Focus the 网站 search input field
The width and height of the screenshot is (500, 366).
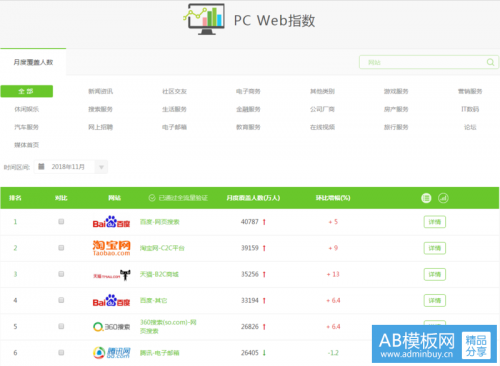(x=429, y=62)
